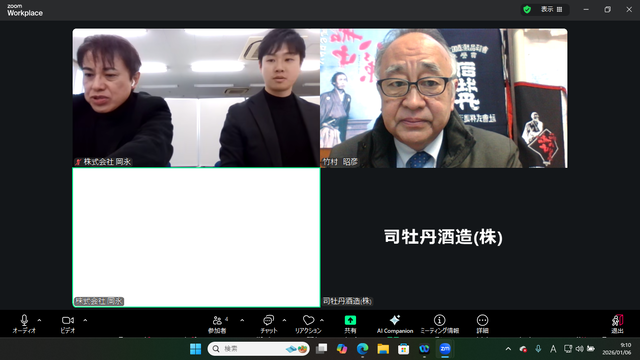This screenshot has width=640, height=360.
Task: Open the 参加者 participants panel
Action: click(218, 324)
